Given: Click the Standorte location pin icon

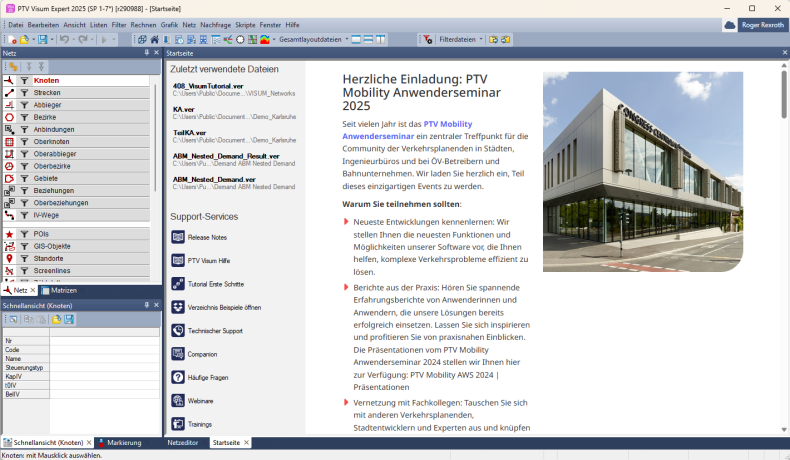Looking at the screenshot, I should click(9, 258).
